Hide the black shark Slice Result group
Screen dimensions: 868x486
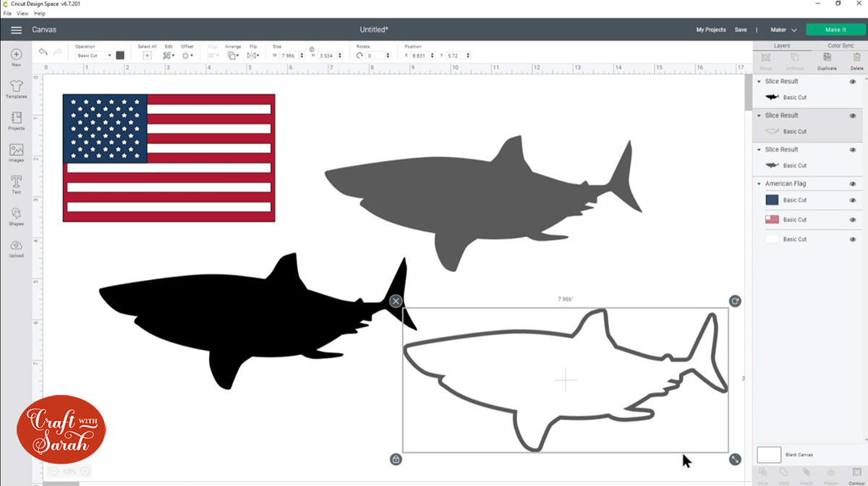click(x=853, y=82)
